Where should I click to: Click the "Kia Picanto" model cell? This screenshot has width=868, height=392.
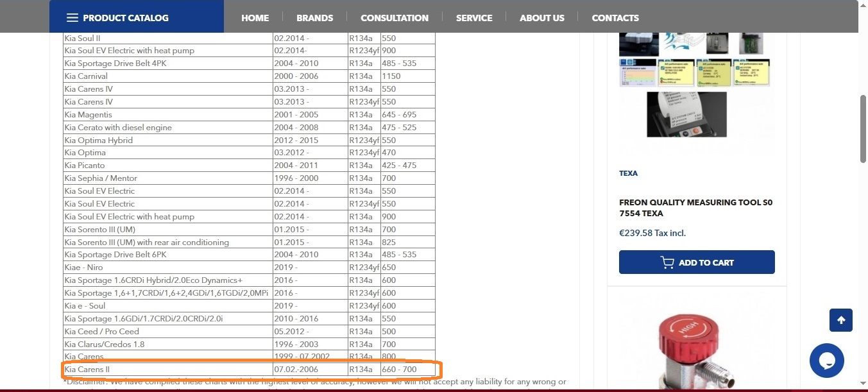coord(168,166)
